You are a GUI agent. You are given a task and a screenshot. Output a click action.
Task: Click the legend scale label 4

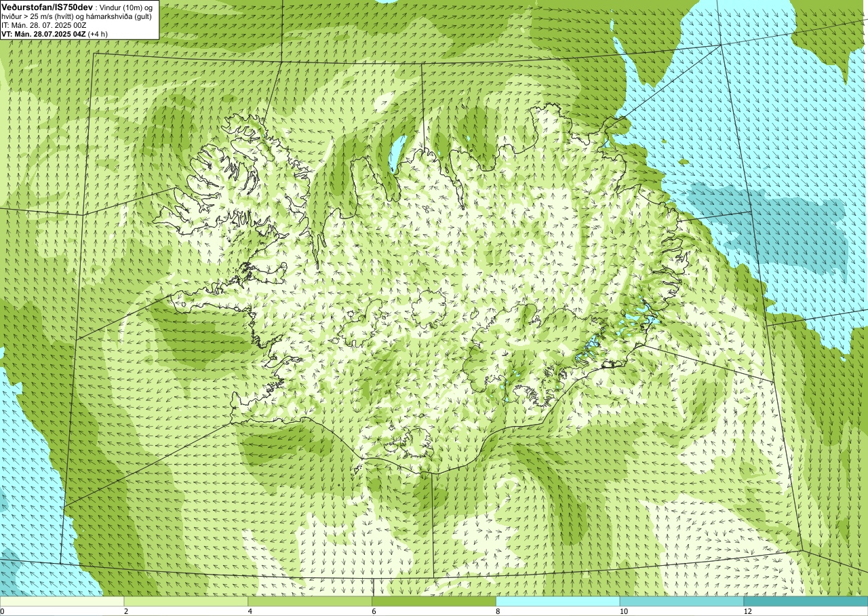pyautogui.click(x=250, y=611)
